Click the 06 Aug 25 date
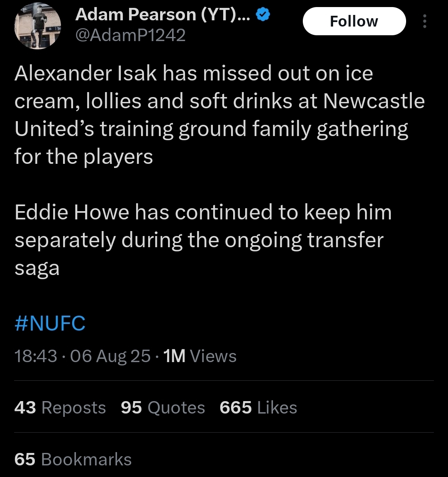Screen dimensions: 448x477 [x=110, y=356]
